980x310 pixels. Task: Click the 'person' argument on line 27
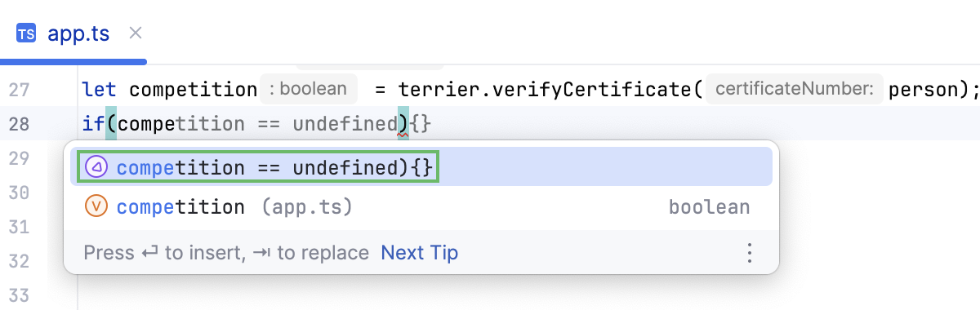pyautogui.click(x=924, y=89)
